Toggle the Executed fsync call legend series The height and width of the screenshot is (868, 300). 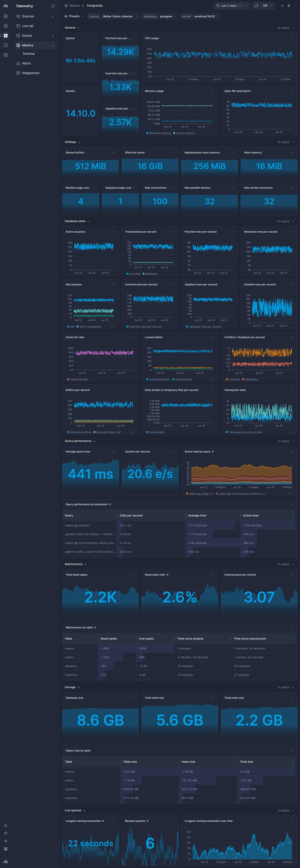(107, 432)
